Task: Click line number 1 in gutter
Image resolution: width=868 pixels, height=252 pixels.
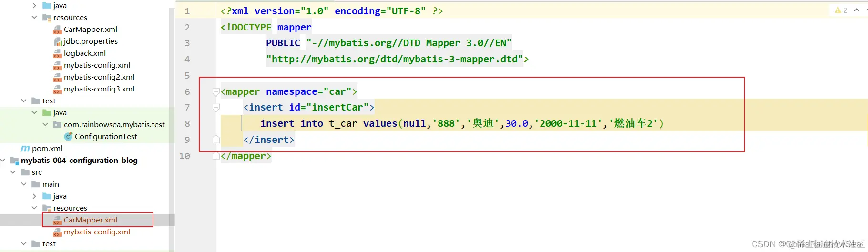Action: [x=187, y=11]
